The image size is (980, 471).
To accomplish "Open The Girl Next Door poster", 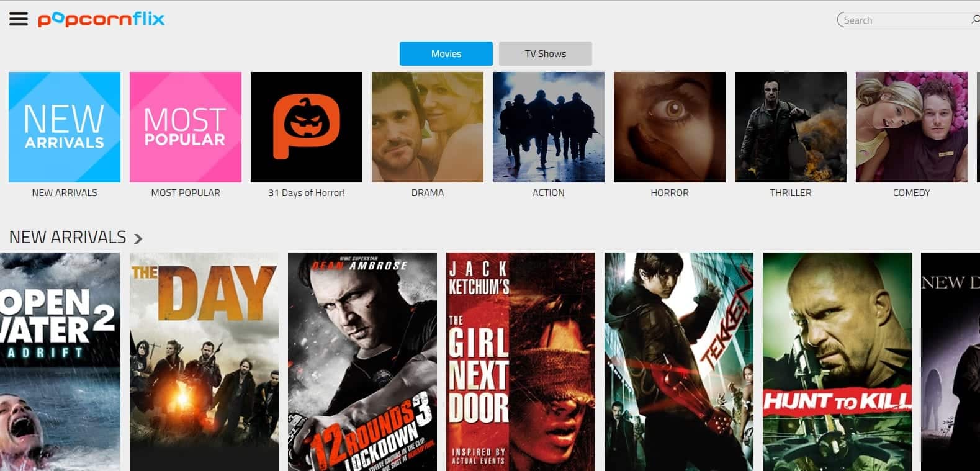I will pos(521,362).
